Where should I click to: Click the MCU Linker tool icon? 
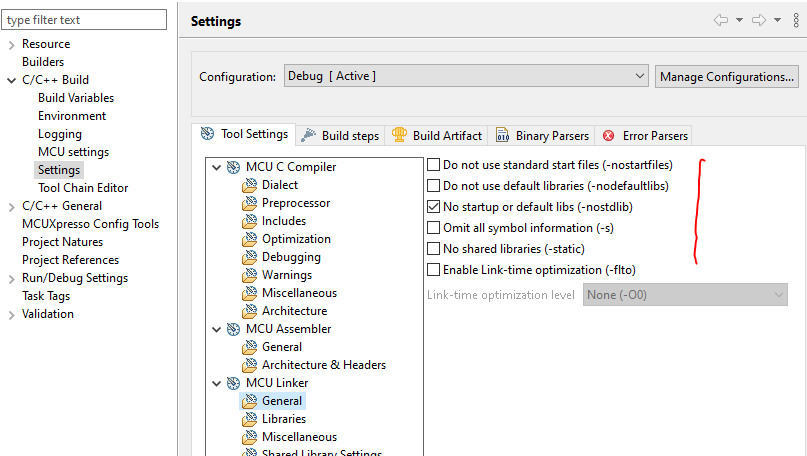(x=233, y=383)
